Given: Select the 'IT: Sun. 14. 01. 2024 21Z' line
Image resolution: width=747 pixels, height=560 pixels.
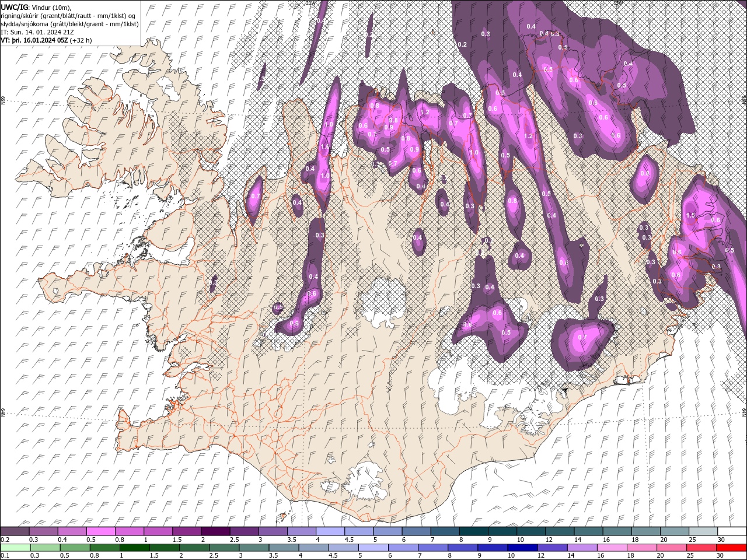Looking at the screenshot, I should (37, 32).
